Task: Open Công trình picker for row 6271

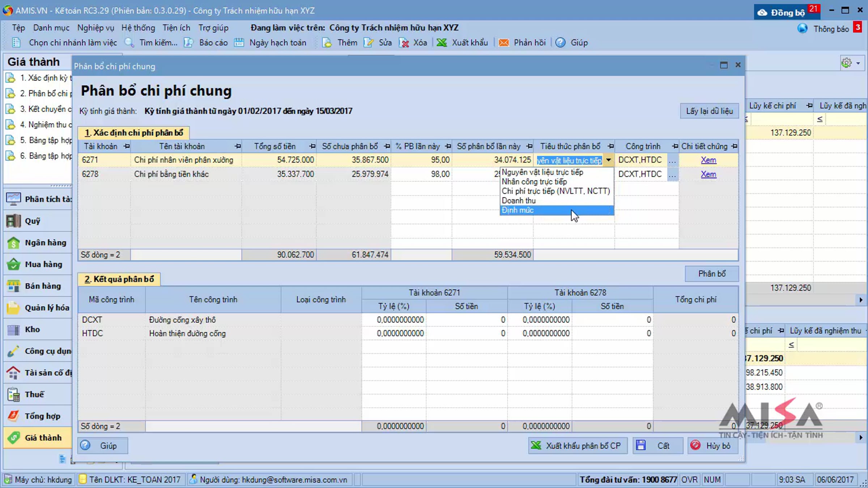Action: point(672,160)
